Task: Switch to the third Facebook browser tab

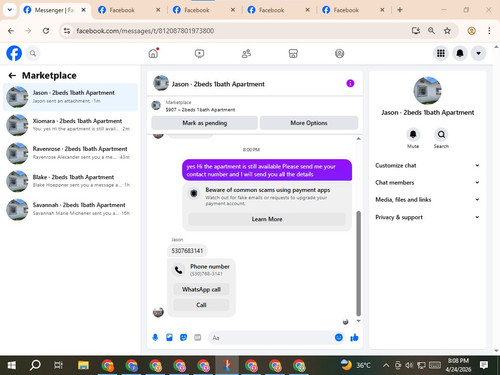Action: point(204,10)
